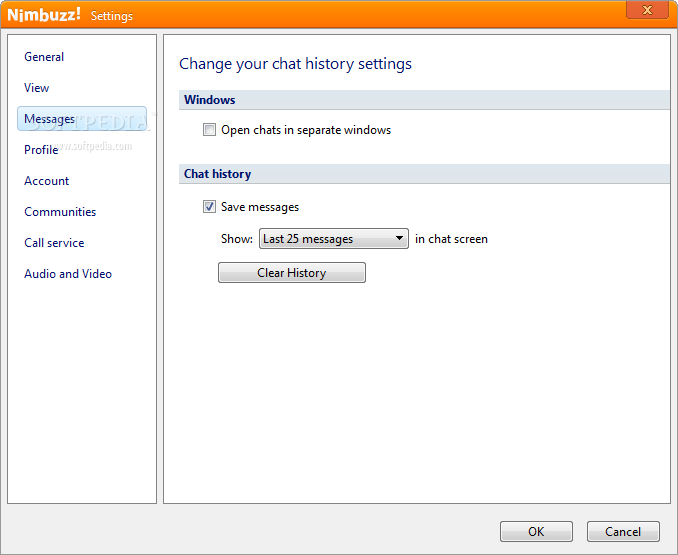Select the Messages settings section

click(x=82, y=118)
